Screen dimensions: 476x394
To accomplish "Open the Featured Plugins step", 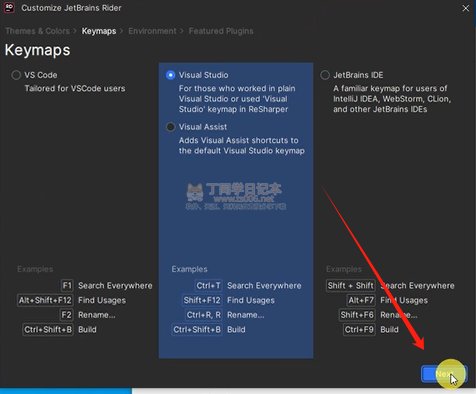I will coord(221,31).
